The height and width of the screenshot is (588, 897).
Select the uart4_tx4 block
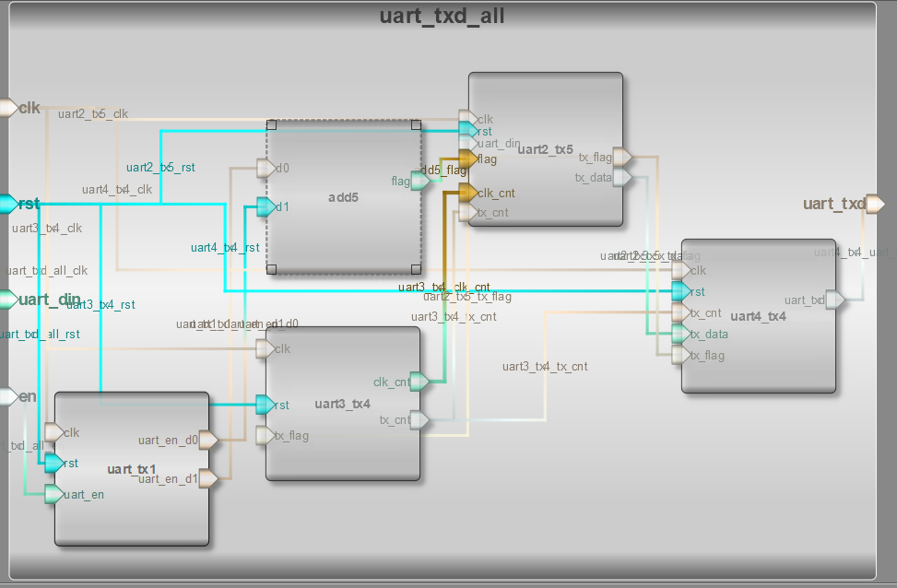point(756,315)
